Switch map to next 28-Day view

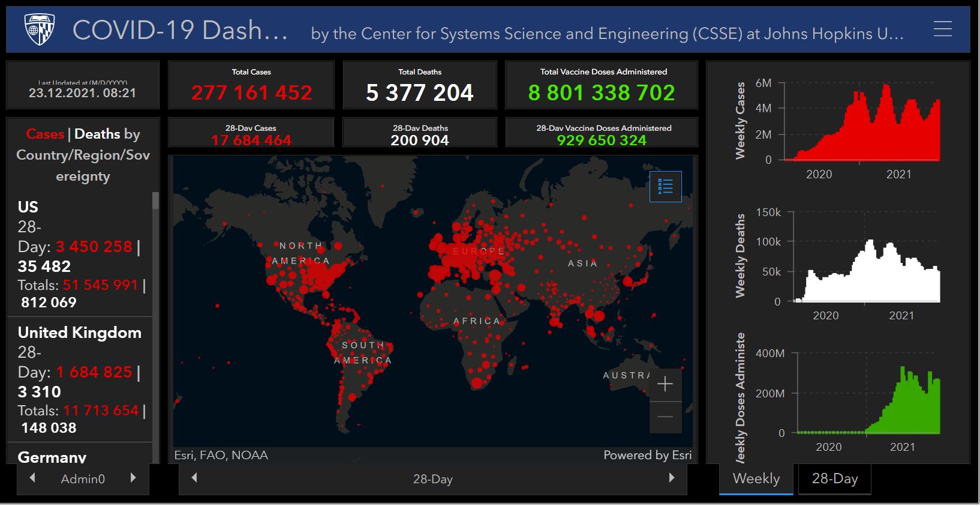(672, 478)
